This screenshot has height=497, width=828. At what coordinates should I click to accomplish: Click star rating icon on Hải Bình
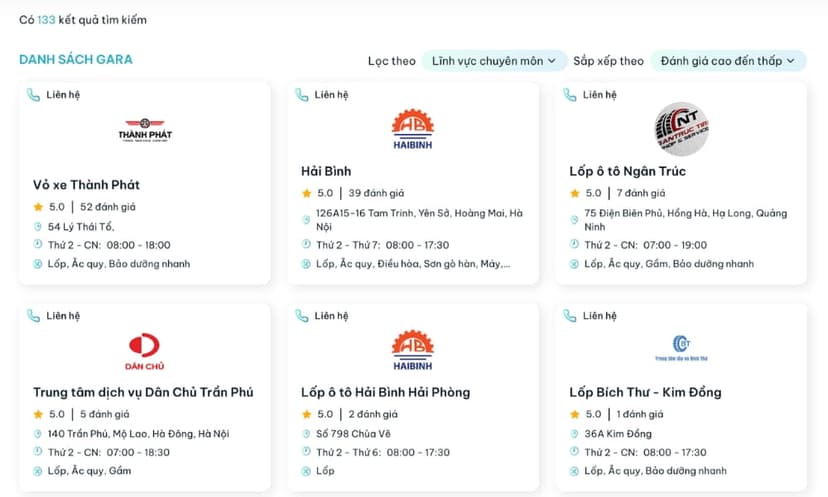306,193
